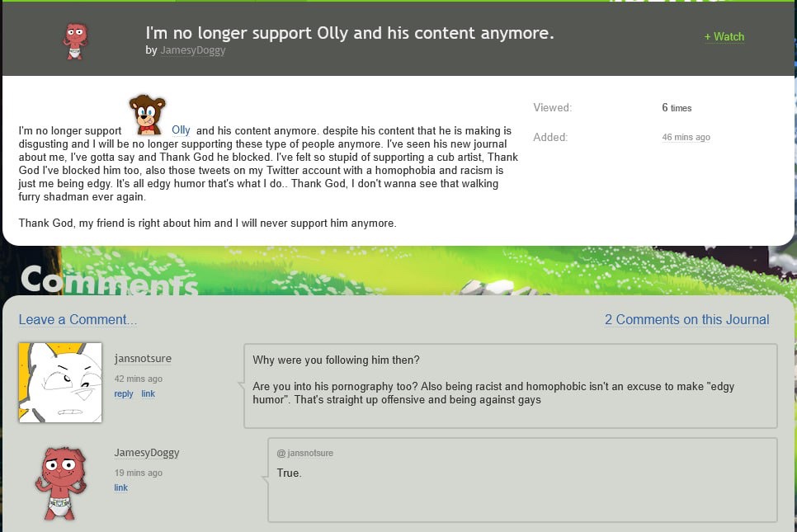Reply to the jansnotsure comment
This screenshot has height=532, width=797.
(x=124, y=394)
